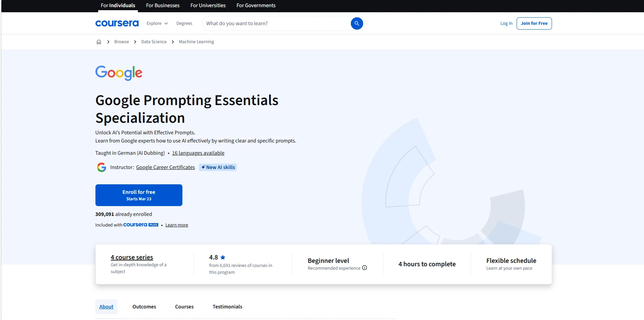
Task: Click the Coursera Plus logo
Action: click(x=140, y=224)
